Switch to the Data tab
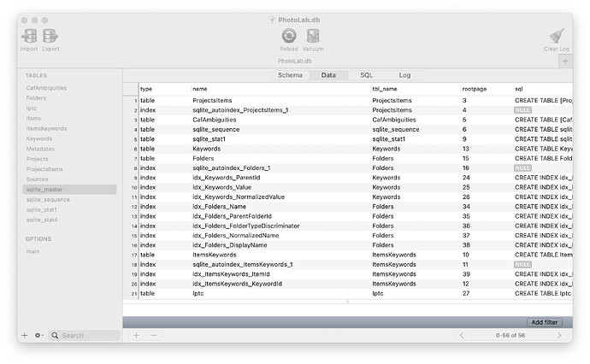590x364 pixels. [x=328, y=75]
